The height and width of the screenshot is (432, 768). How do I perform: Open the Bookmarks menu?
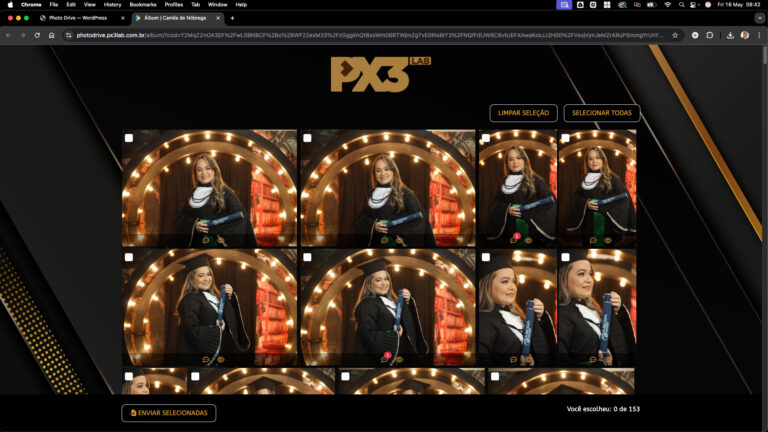(143, 4)
